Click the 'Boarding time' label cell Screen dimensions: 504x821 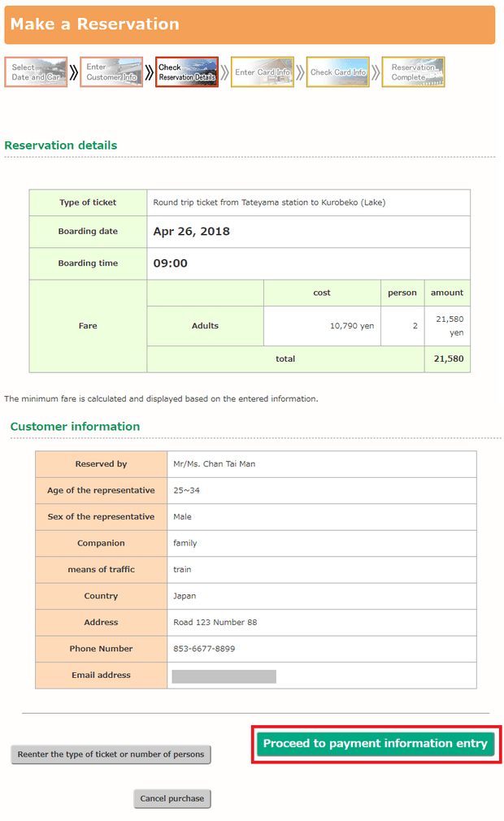[x=88, y=263]
